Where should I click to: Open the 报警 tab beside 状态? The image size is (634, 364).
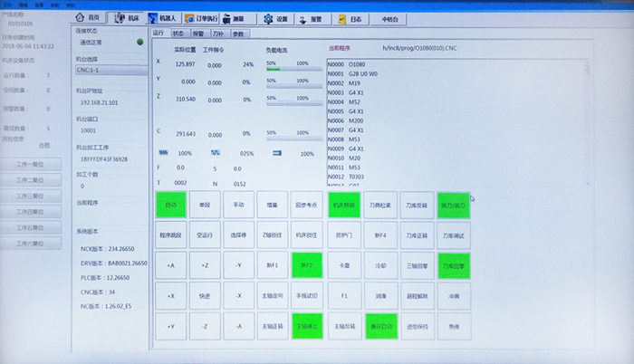click(197, 34)
